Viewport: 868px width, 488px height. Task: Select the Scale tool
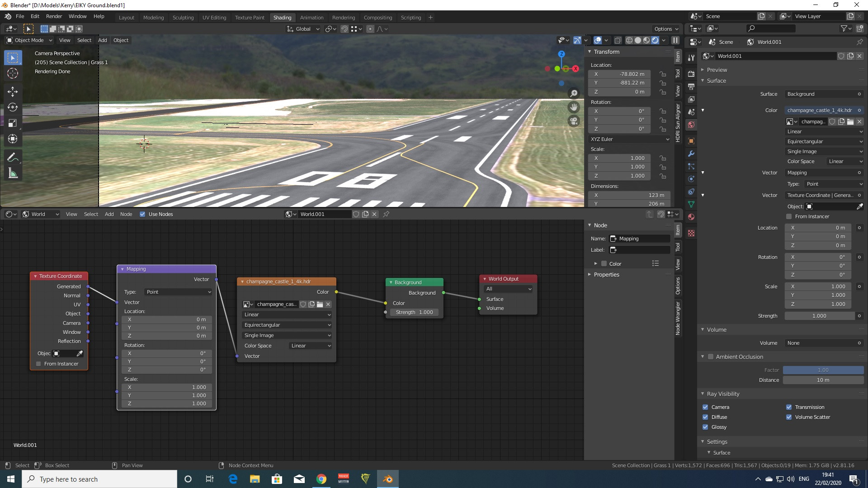13,123
